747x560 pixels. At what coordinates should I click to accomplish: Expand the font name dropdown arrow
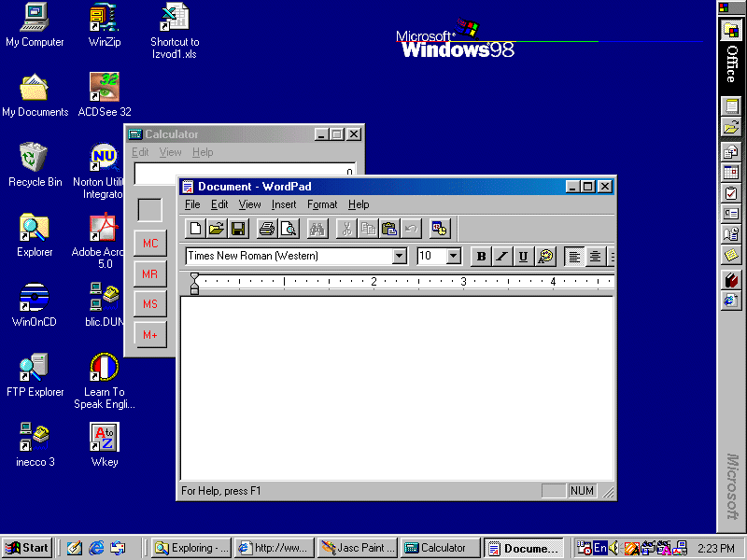(400, 256)
